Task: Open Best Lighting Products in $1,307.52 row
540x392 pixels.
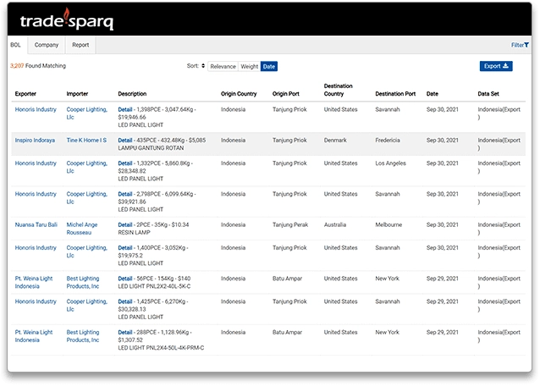Action: tap(83, 336)
